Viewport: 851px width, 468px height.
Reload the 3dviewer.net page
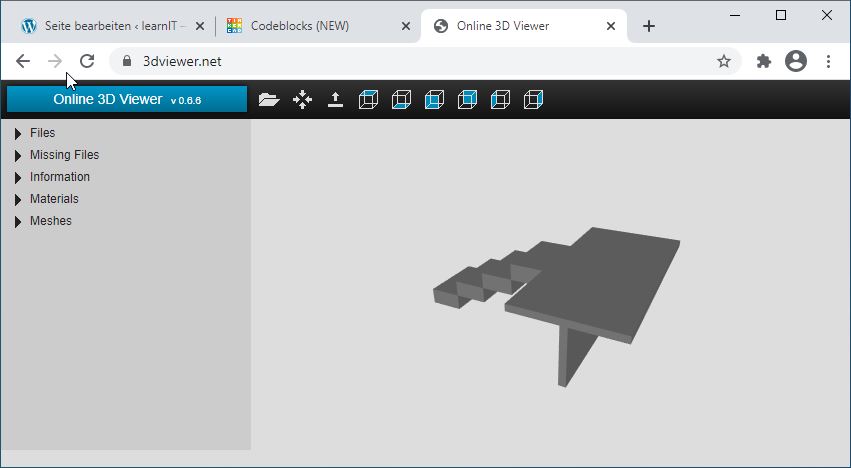click(x=87, y=61)
